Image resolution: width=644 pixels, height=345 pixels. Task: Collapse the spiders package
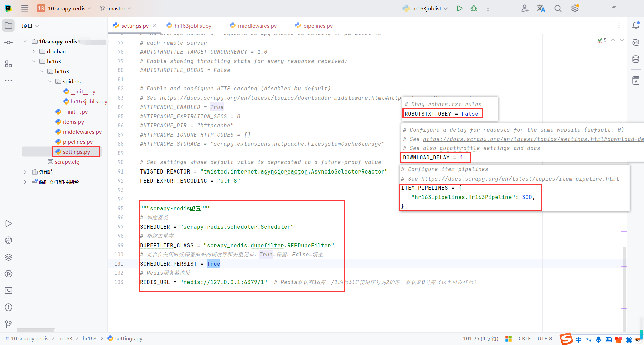(50, 81)
